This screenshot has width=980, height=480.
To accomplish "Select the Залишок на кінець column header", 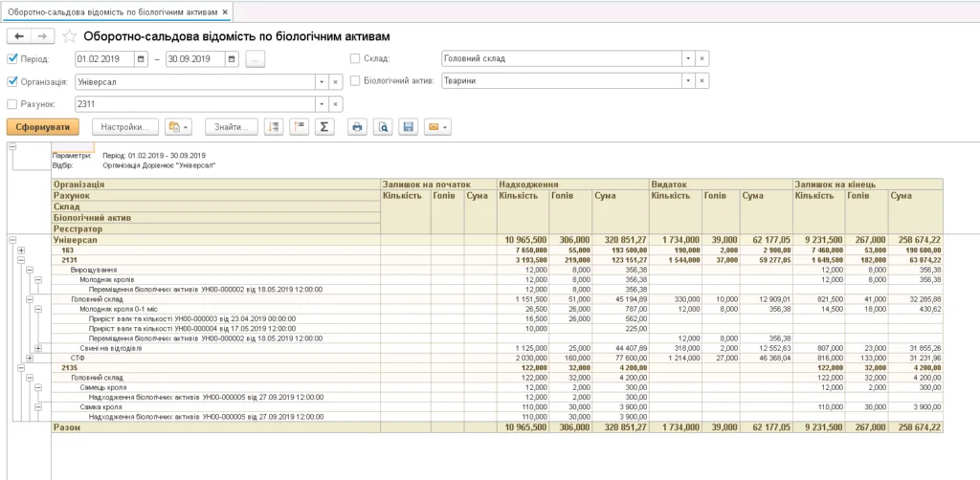I will pyautogui.click(x=867, y=185).
